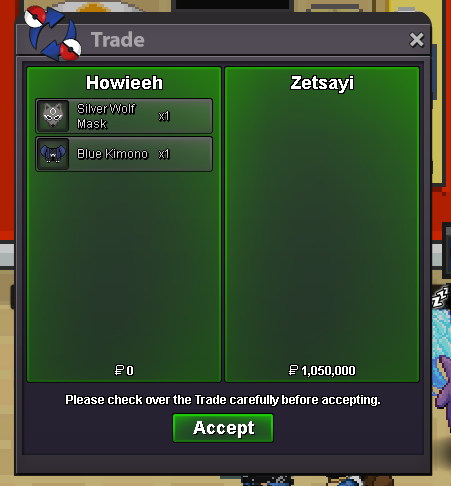Click the empty area below Blue Kimono
Screen dimensions: 451x486
click(124, 267)
